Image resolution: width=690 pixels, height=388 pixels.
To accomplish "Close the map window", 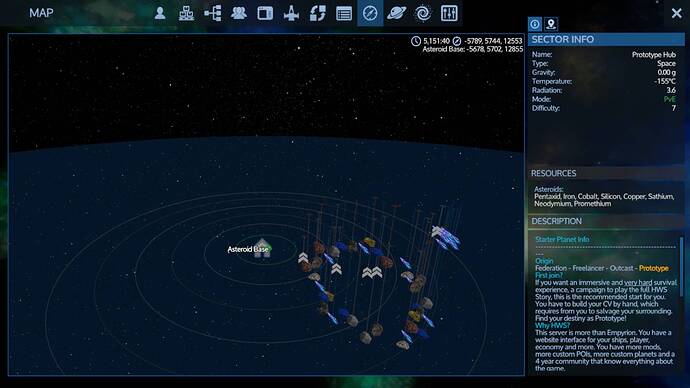I will (676, 13).
